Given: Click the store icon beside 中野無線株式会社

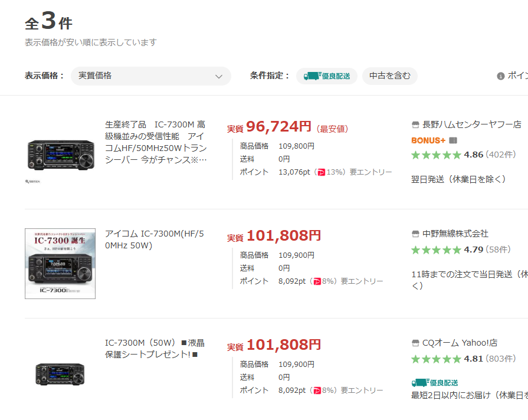Looking at the screenshot, I should tap(415, 234).
